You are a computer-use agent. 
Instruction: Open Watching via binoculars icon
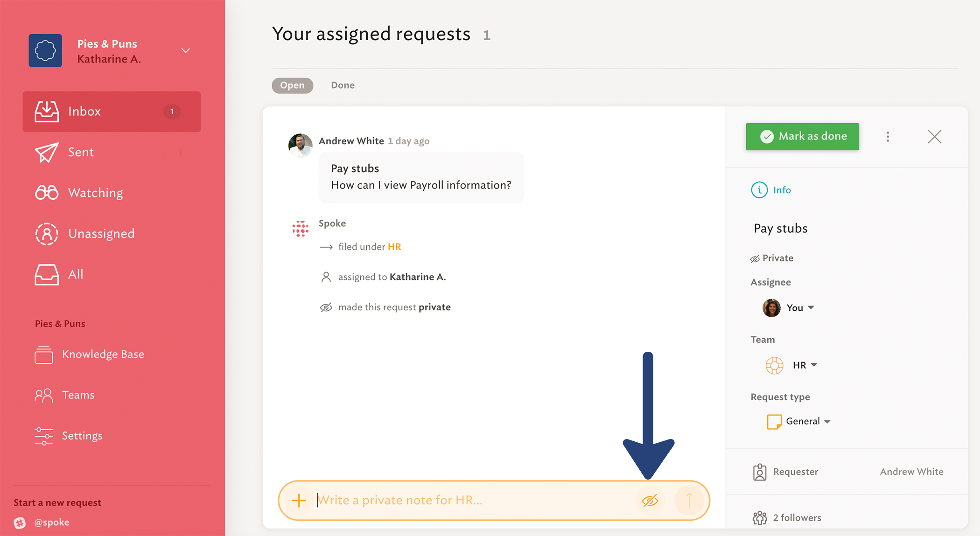tap(47, 193)
